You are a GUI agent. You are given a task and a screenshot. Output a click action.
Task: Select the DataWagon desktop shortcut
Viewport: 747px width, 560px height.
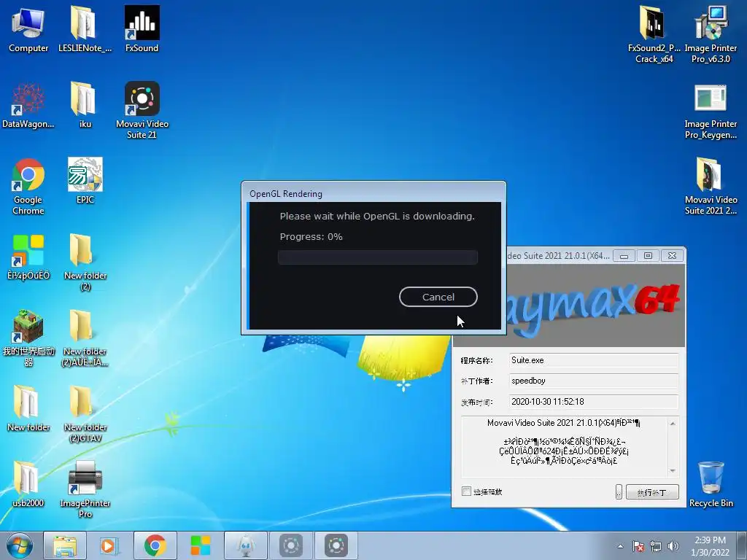[x=28, y=106]
